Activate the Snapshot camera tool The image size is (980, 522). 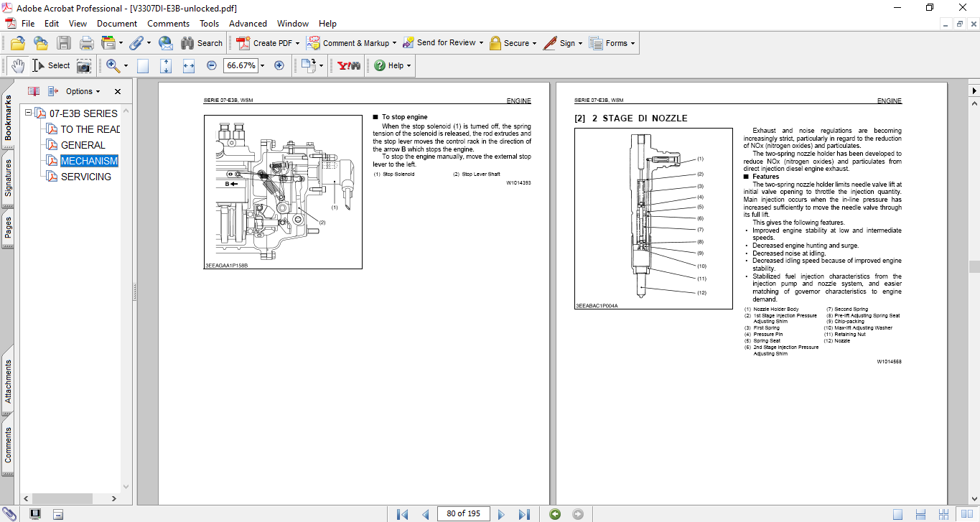click(x=84, y=65)
